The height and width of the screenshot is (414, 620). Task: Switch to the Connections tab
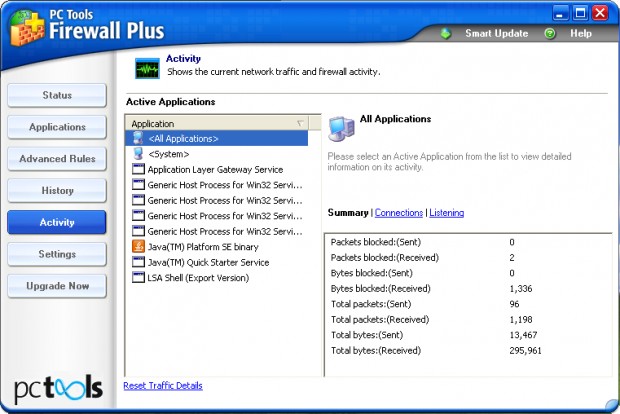pyautogui.click(x=398, y=213)
